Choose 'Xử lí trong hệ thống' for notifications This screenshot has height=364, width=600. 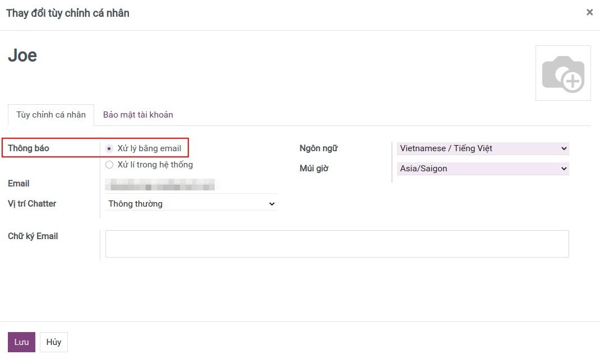[x=109, y=164]
